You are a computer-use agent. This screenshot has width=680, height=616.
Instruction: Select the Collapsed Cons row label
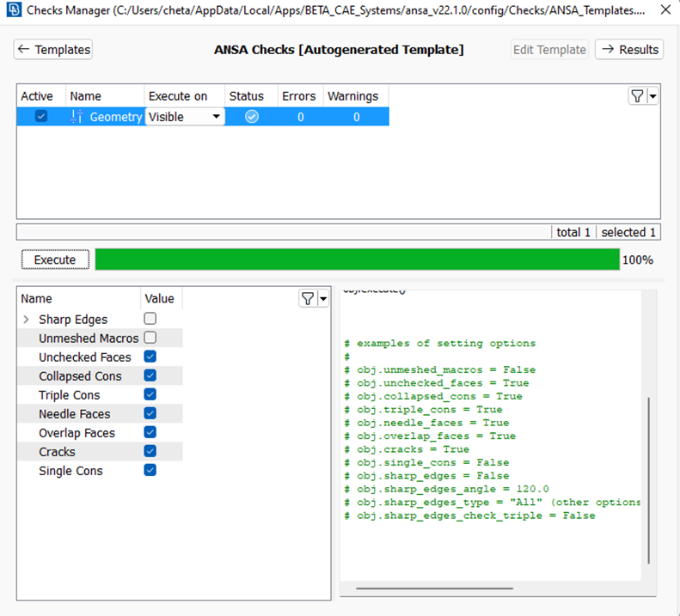[x=80, y=376]
